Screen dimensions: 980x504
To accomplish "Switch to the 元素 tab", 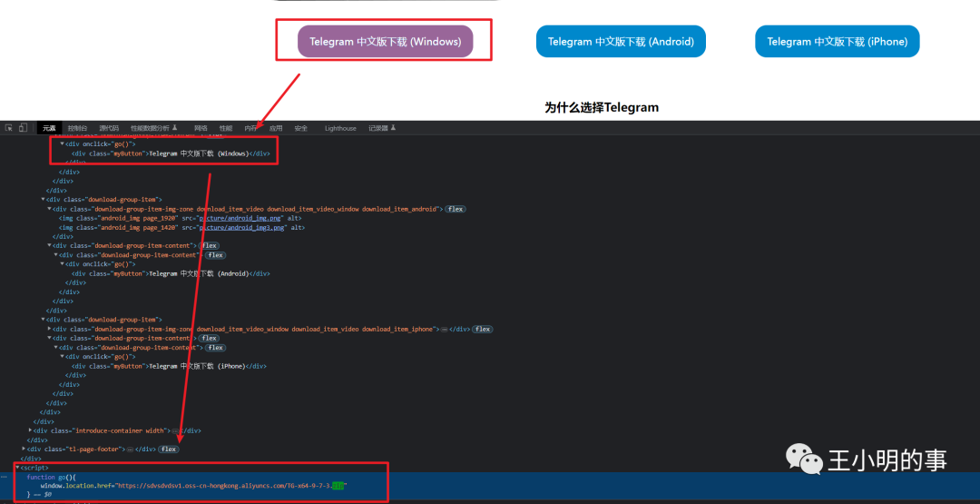I will point(49,128).
